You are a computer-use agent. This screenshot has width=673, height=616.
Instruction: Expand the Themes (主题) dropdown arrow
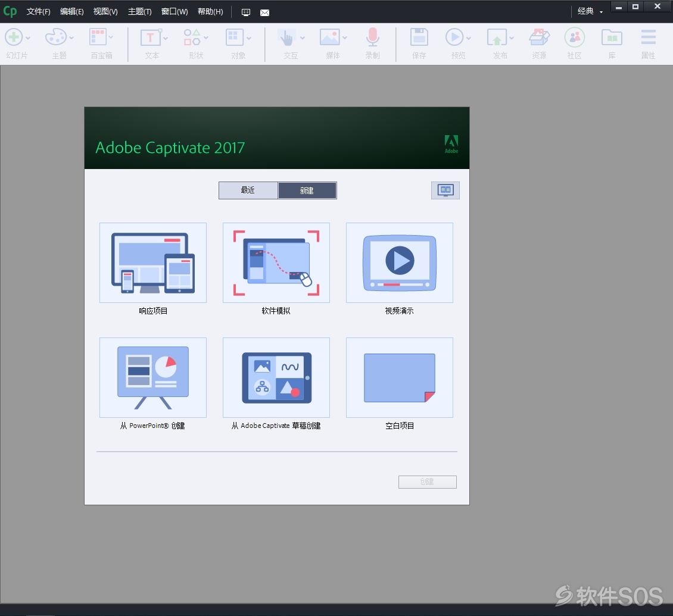tap(71, 38)
